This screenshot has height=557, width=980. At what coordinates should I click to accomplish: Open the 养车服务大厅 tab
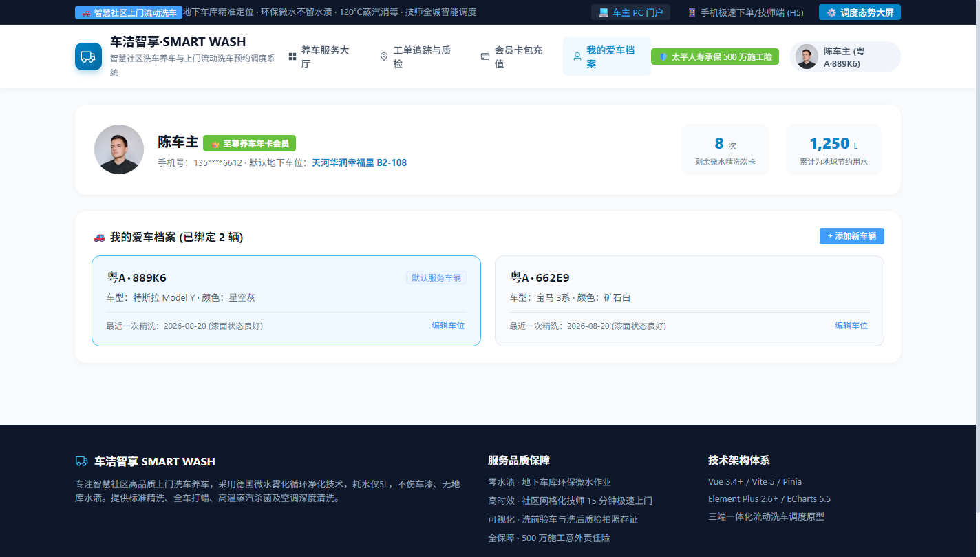pos(323,56)
